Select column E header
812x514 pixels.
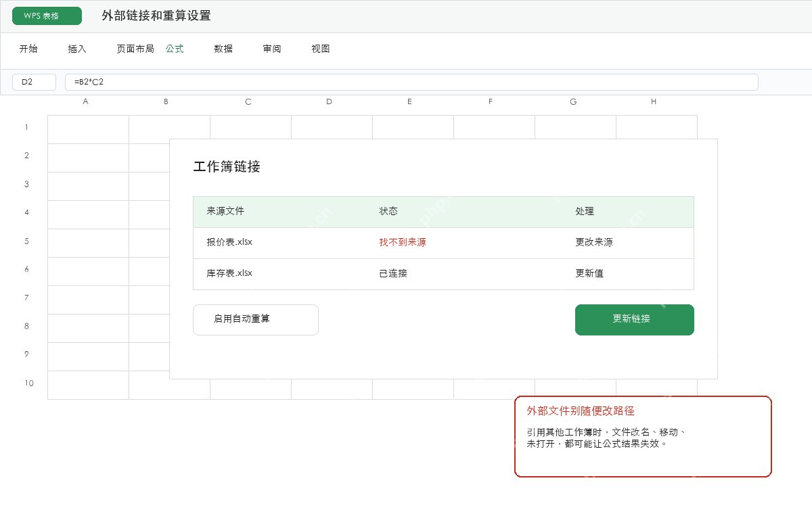pos(410,101)
